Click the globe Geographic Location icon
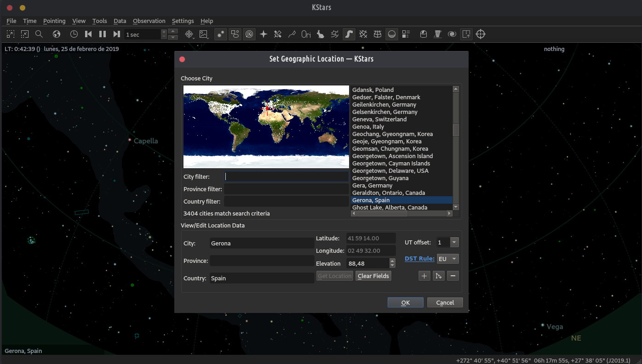 coord(57,34)
